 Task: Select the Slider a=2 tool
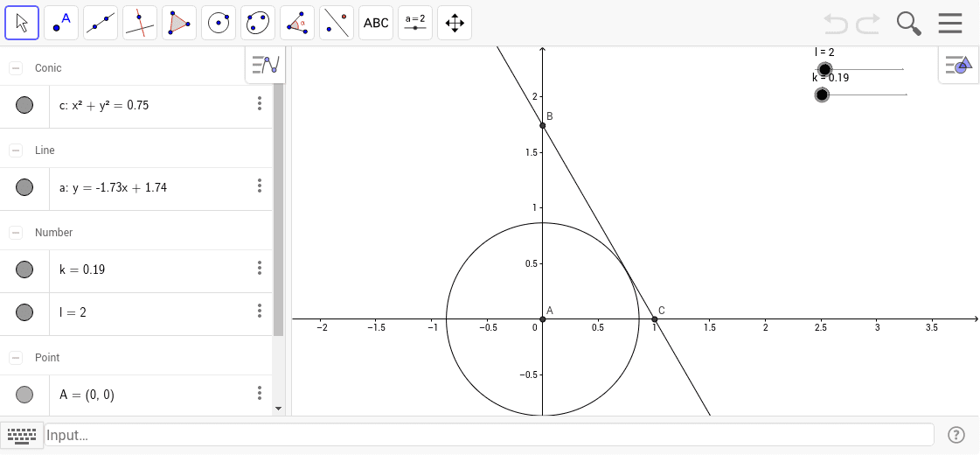point(415,23)
